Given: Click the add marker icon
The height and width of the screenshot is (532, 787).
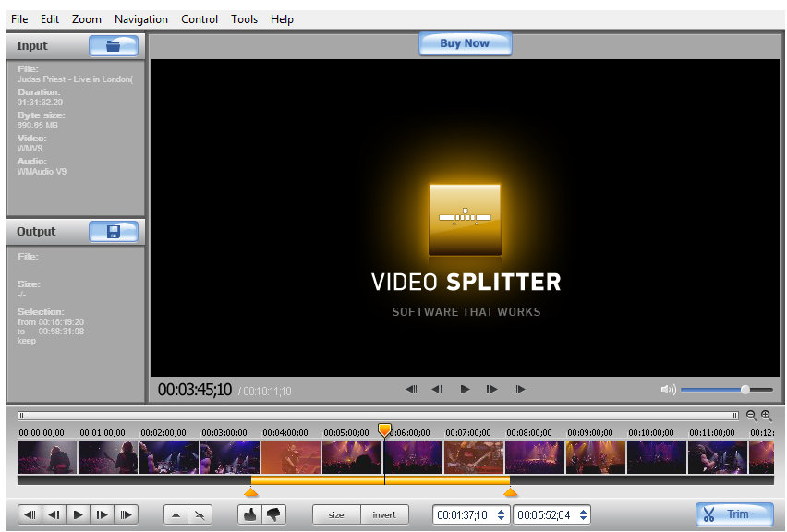Looking at the screenshot, I should click(176, 514).
